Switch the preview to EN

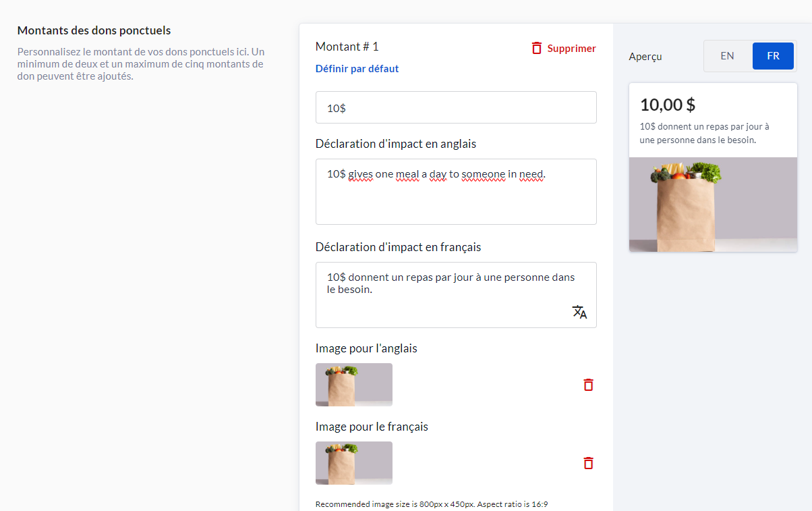(x=727, y=56)
